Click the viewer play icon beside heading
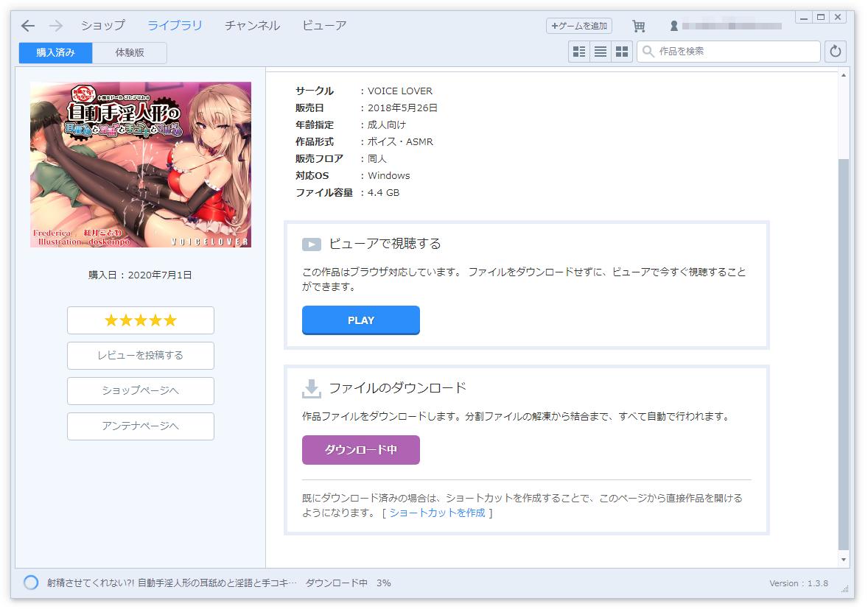Viewport: 868px width, 612px height. pyautogui.click(x=312, y=244)
